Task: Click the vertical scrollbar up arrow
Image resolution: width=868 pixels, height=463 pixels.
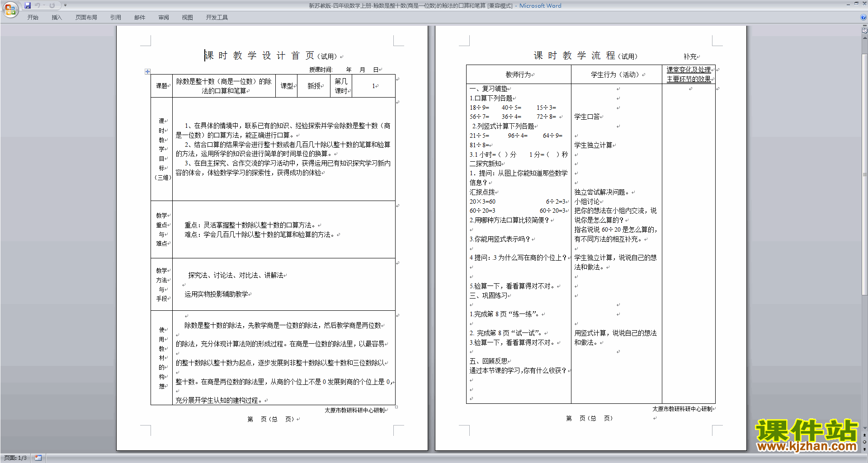Action: pyautogui.click(x=865, y=37)
